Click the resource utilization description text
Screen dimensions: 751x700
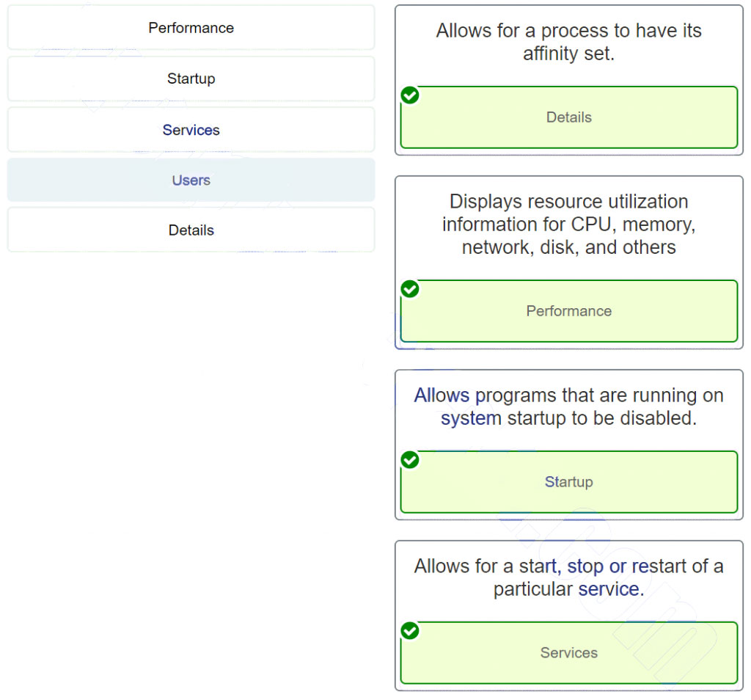pos(568,224)
